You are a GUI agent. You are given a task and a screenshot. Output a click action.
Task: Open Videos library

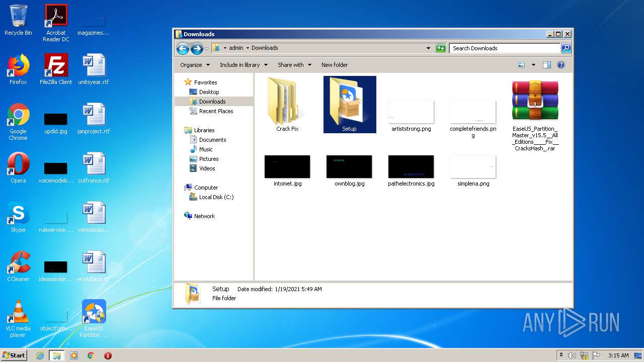(207, 168)
